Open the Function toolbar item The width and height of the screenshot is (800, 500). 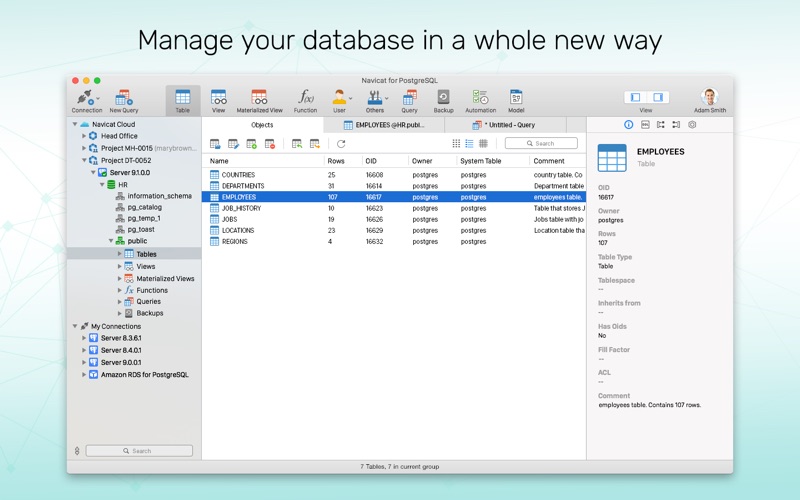coord(306,98)
